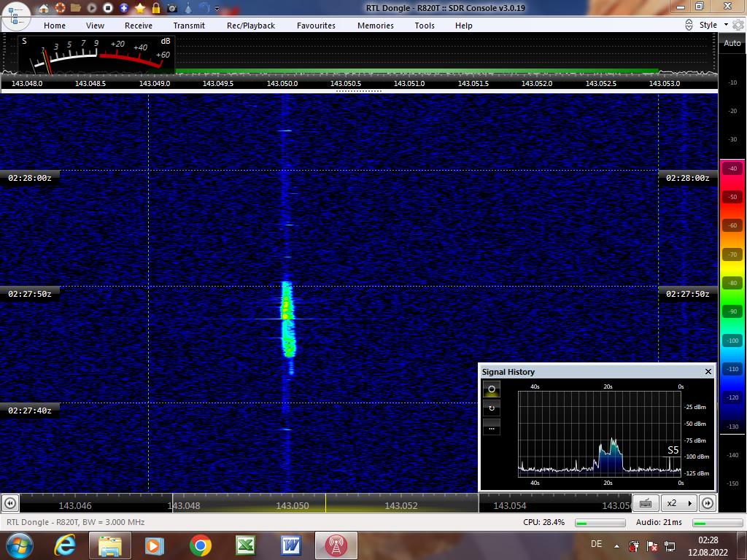Screen dimensions: 747x560
Task: Click the camera screenshot icon
Action: (172, 7)
